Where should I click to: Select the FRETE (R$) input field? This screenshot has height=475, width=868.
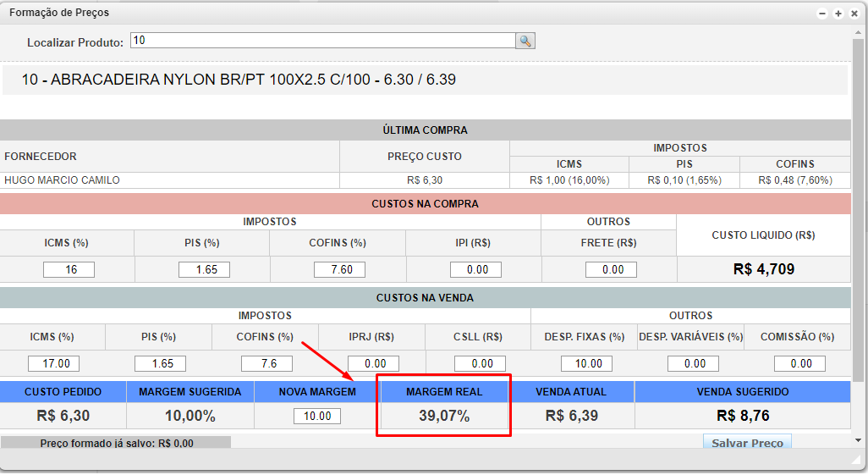coord(611,269)
